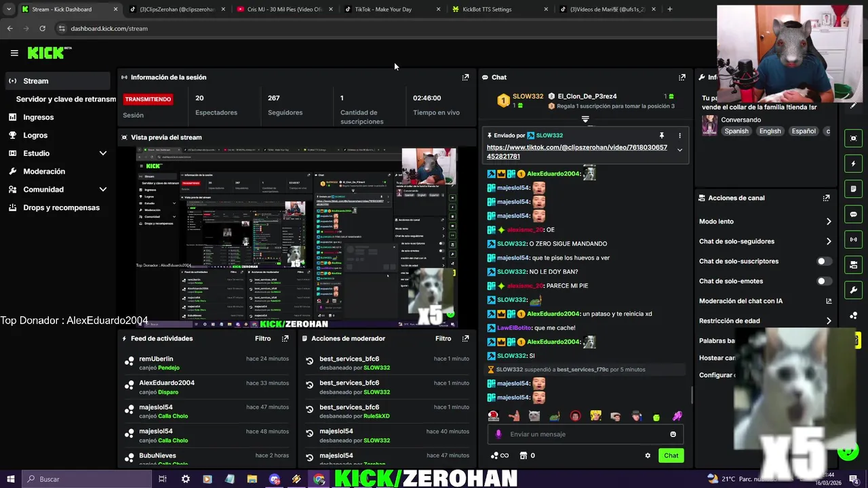This screenshot has height=488, width=868.
Task: Open a new browser tab
Action: pos(669,9)
